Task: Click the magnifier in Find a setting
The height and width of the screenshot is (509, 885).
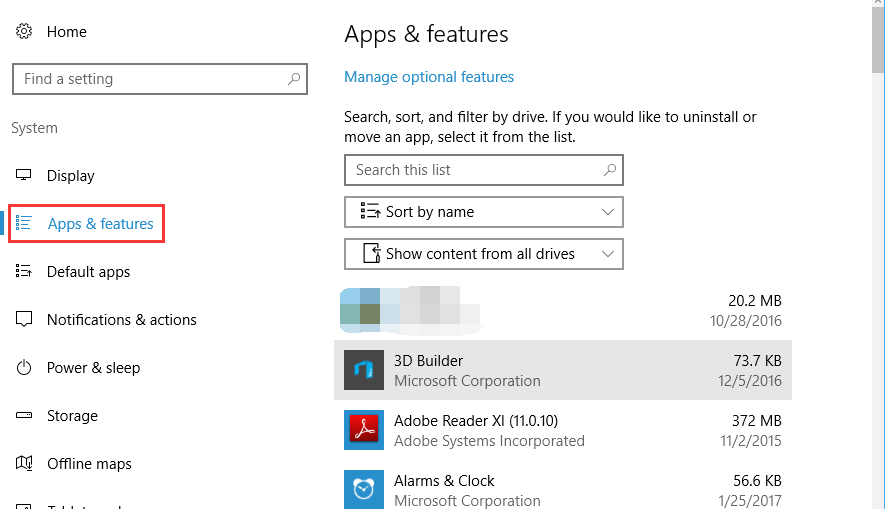Action: [293, 79]
